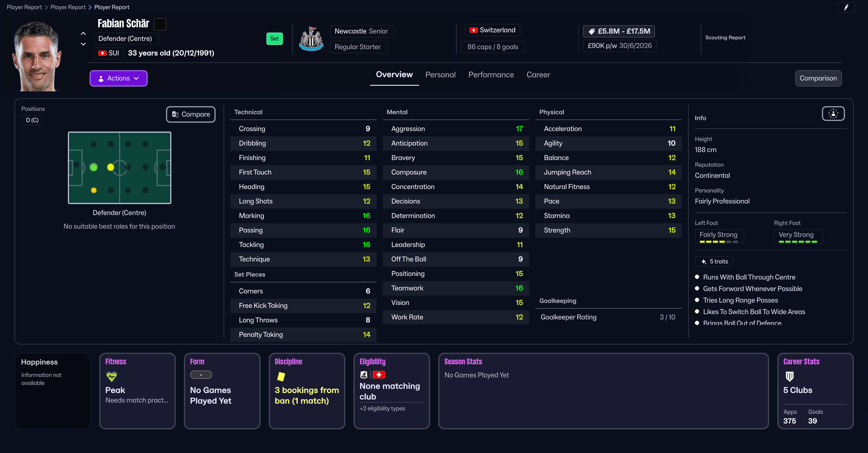This screenshot has height=453, width=868.
Task: Click the player ability stars icon in Info panel
Action: click(x=833, y=114)
